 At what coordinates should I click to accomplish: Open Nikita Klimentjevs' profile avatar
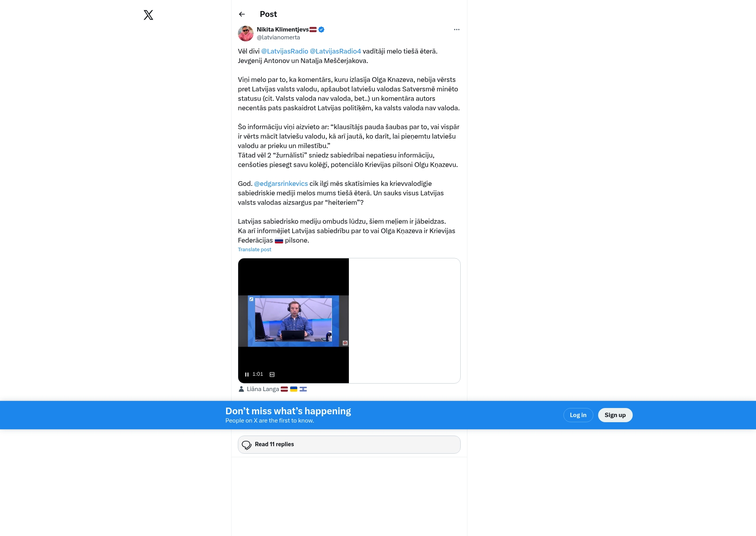[246, 33]
